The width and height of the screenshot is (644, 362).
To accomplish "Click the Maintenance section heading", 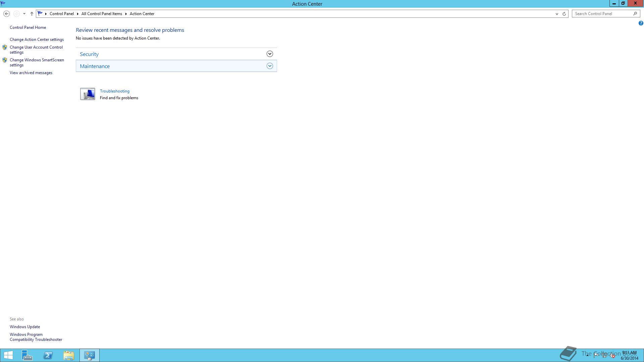I will pos(95,66).
